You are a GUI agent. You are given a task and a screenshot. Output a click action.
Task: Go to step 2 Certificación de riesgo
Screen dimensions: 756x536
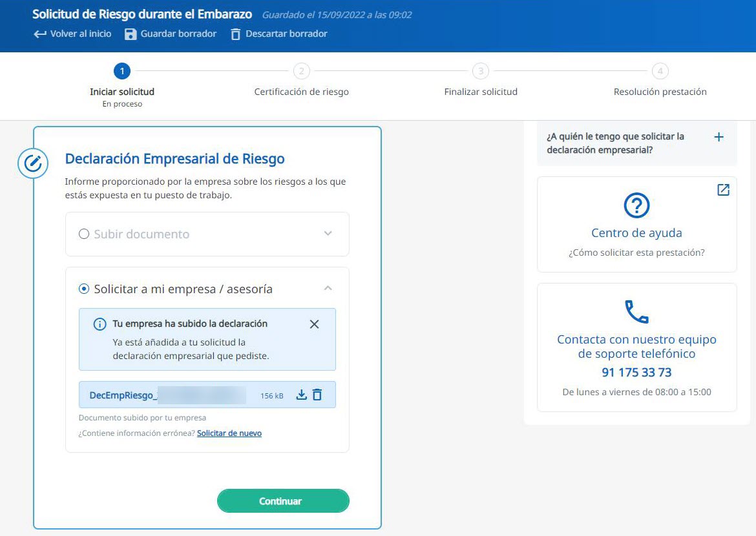click(x=301, y=71)
